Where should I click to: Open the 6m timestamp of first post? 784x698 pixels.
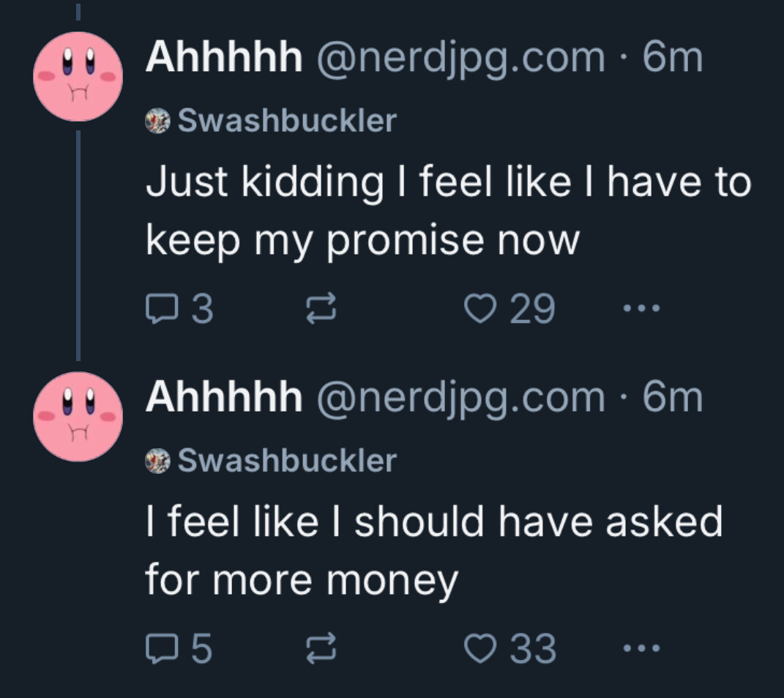pos(673,58)
